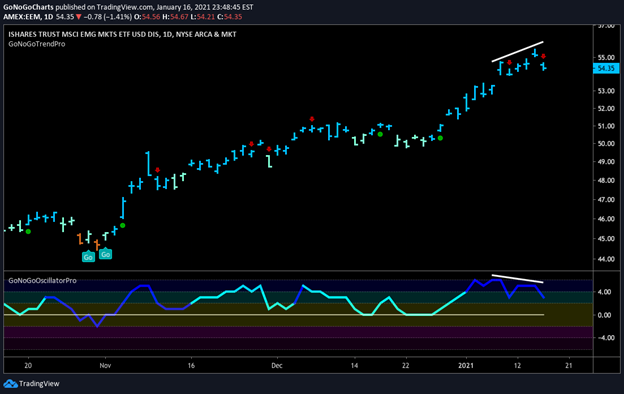The width and height of the screenshot is (624, 394).
Task: Click the TradingView text at bottom left
Action: tap(39, 384)
